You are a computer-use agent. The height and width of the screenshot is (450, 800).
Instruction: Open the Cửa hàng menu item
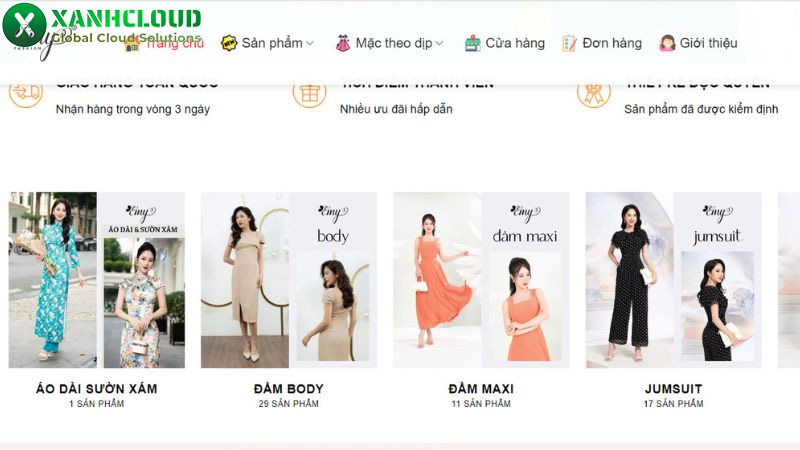(515, 43)
